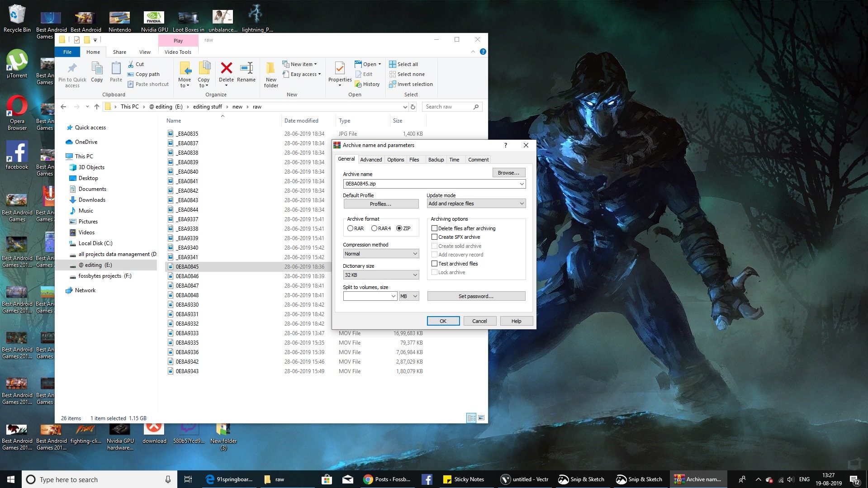Enable Test archived files
868x488 pixels.
pos(435,263)
